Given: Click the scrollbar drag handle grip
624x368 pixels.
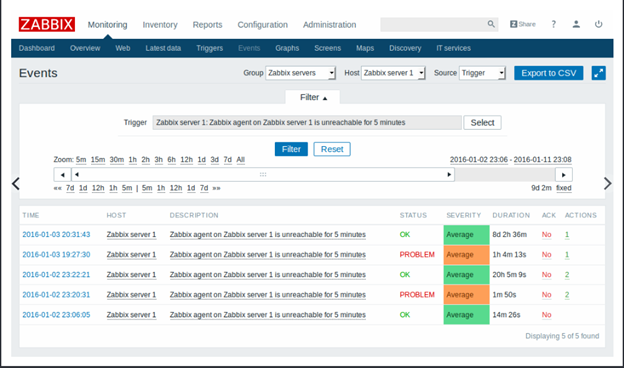Looking at the screenshot, I should [263, 175].
